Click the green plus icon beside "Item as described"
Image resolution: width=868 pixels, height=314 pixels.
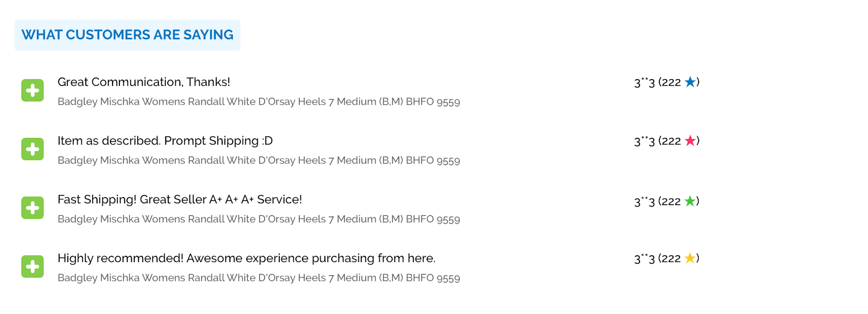[32, 149]
